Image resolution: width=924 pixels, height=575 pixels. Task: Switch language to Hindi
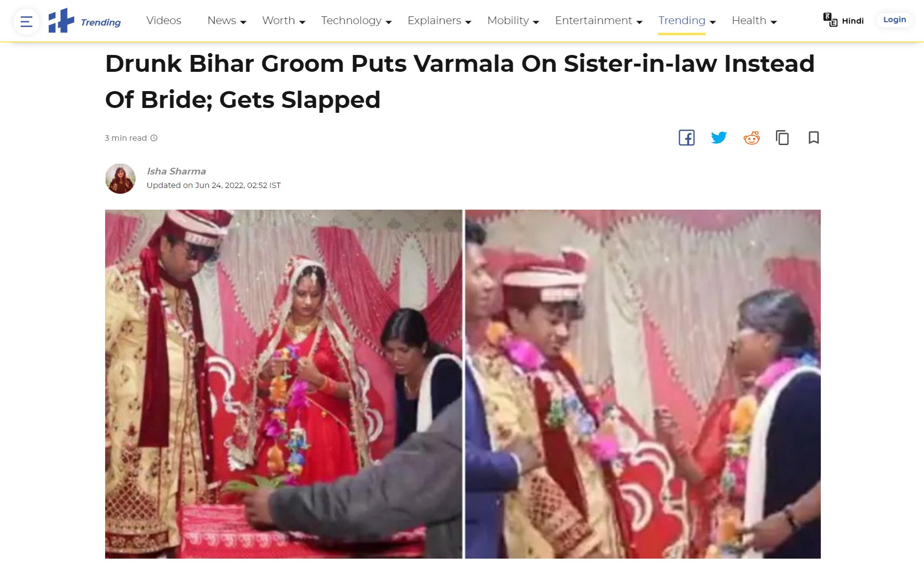843,20
